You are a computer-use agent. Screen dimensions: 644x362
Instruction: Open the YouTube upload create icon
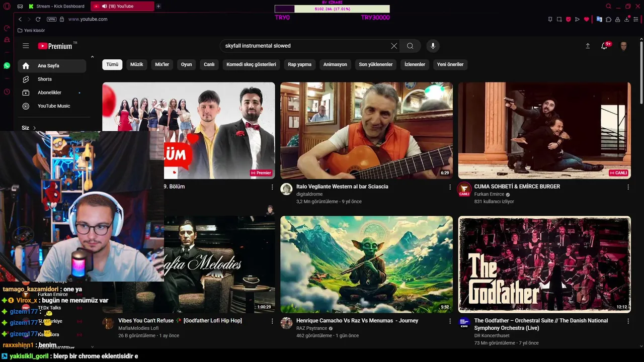(588, 46)
